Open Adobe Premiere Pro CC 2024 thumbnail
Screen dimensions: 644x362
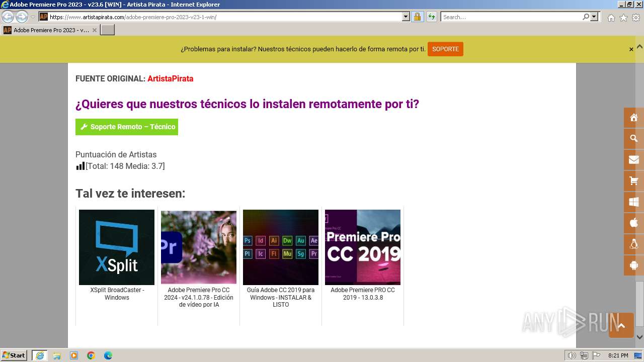point(199,247)
